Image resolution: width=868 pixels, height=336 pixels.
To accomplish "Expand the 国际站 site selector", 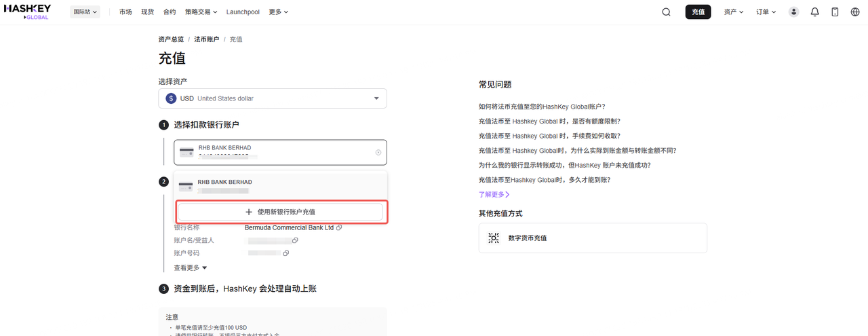I will click(85, 12).
